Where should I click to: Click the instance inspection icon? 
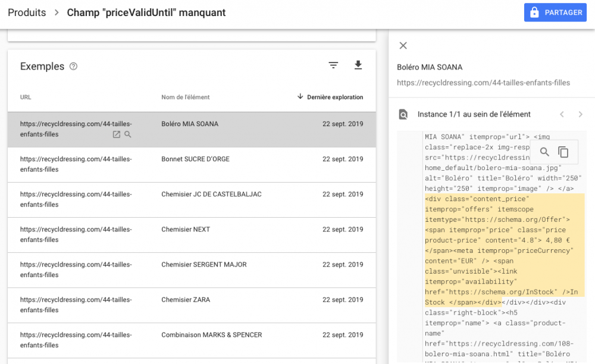[403, 114]
